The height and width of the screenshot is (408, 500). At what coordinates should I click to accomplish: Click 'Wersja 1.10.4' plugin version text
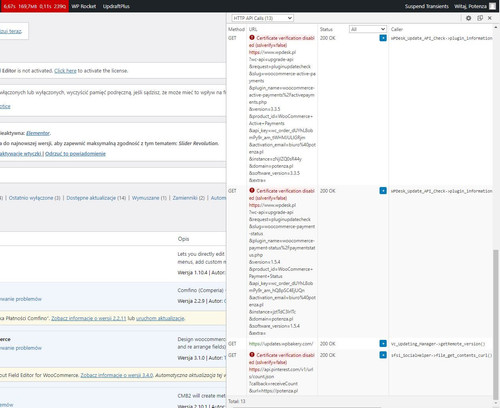(192, 273)
